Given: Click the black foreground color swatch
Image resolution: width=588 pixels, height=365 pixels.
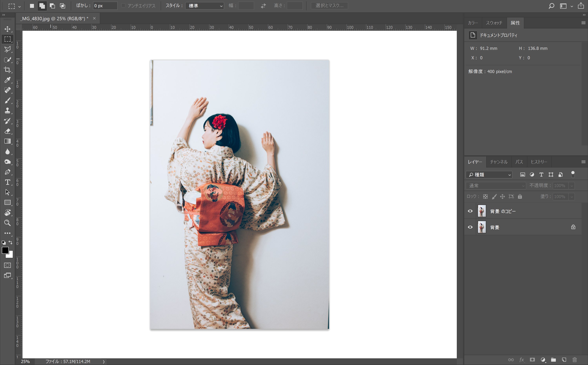Looking at the screenshot, I should click(x=5, y=250).
